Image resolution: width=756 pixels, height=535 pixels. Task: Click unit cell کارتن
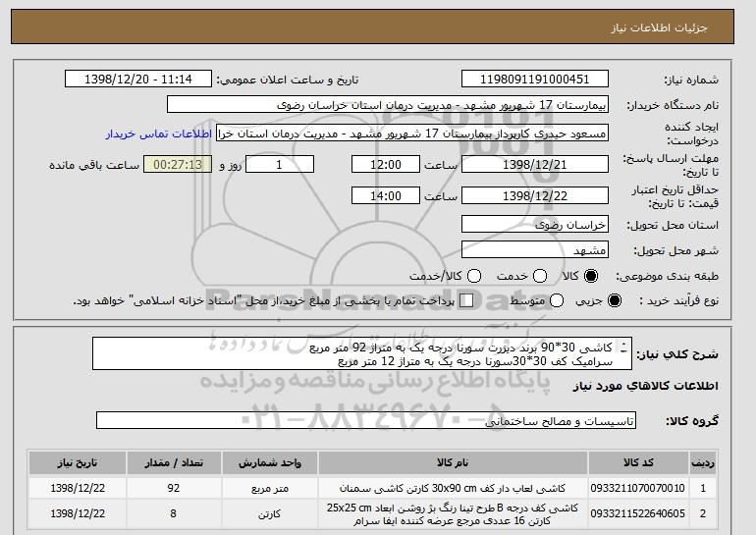(270, 513)
